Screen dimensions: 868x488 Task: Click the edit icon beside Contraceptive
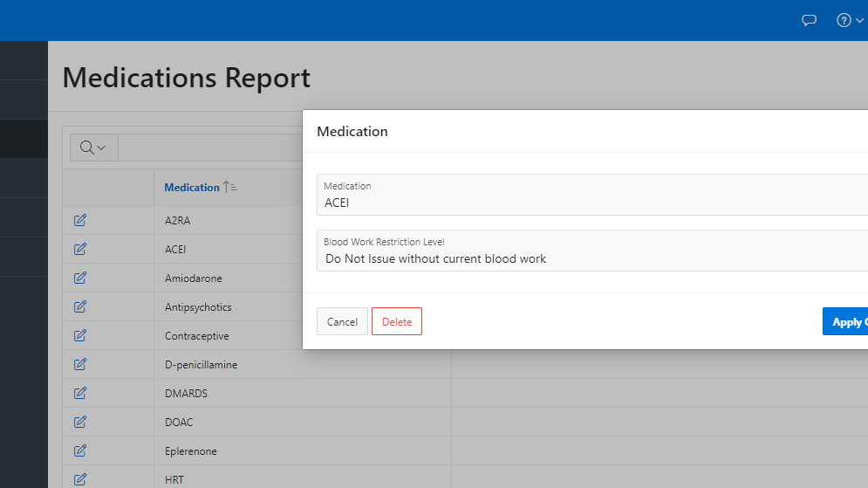click(80, 336)
